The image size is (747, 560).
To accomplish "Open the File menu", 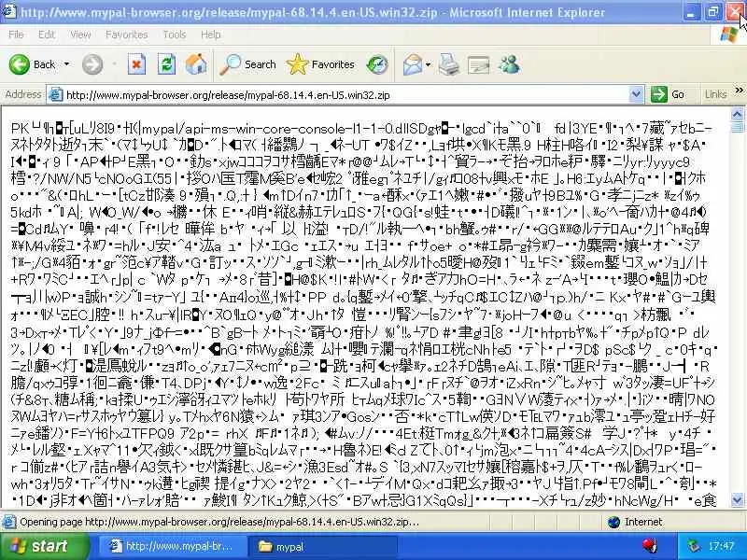I will tap(16, 35).
